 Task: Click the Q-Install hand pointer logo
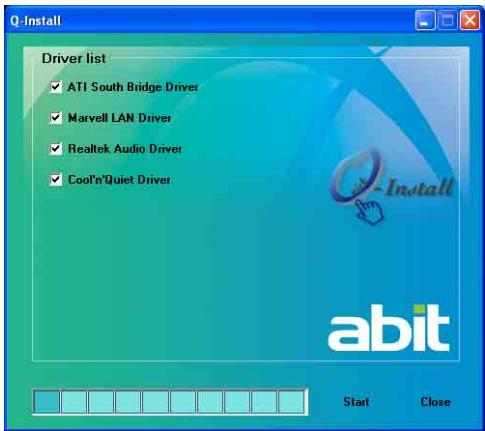[391, 187]
